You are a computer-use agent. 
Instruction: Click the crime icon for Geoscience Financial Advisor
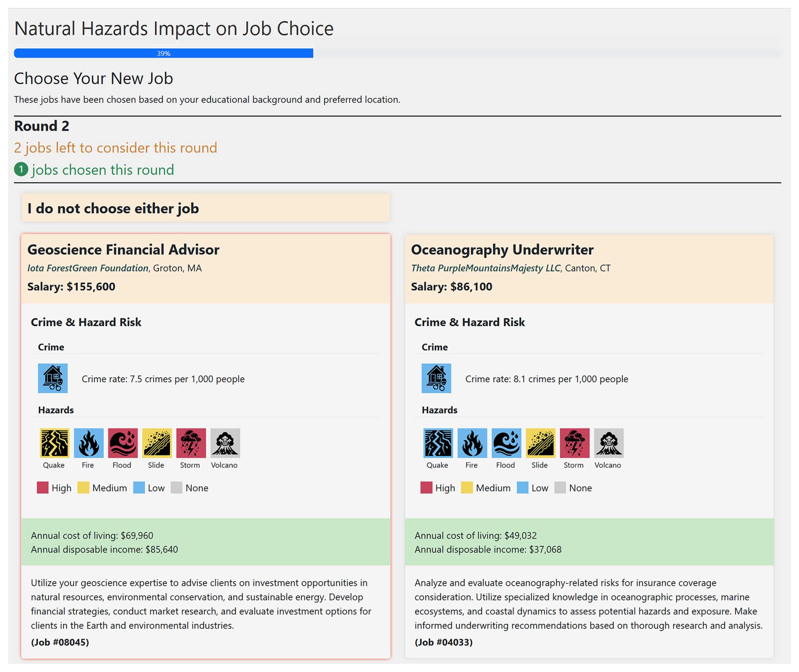click(x=53, y=378)
